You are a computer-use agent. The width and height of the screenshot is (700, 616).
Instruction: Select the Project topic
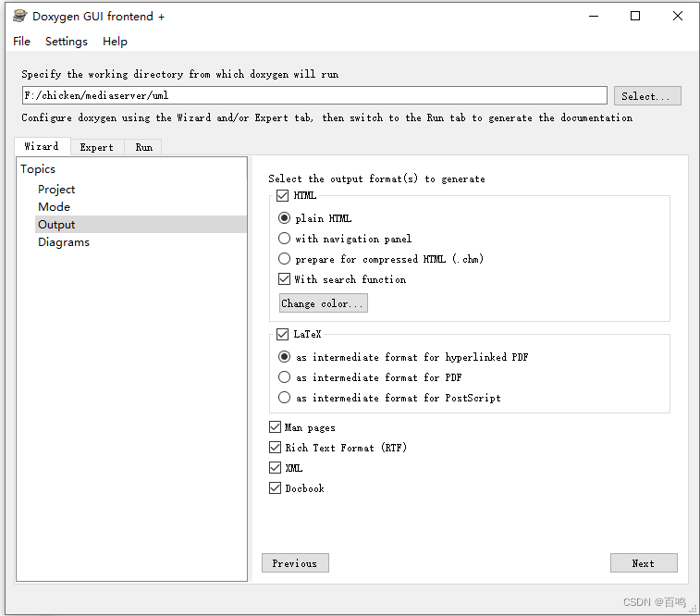(56, 190)
